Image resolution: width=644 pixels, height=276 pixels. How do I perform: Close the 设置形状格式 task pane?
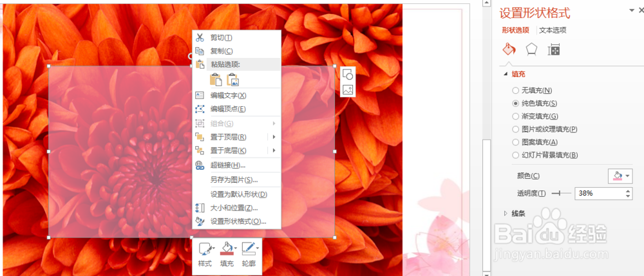point(641,10)
